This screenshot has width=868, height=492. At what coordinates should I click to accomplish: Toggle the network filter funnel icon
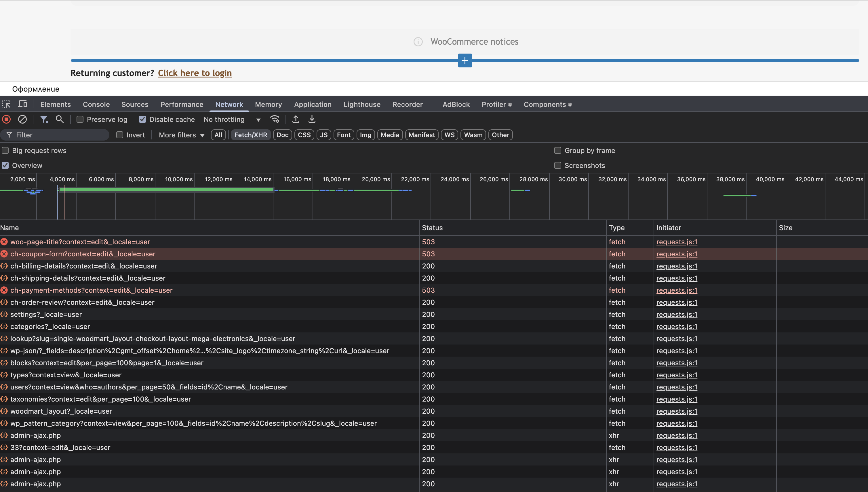point(44,119)
